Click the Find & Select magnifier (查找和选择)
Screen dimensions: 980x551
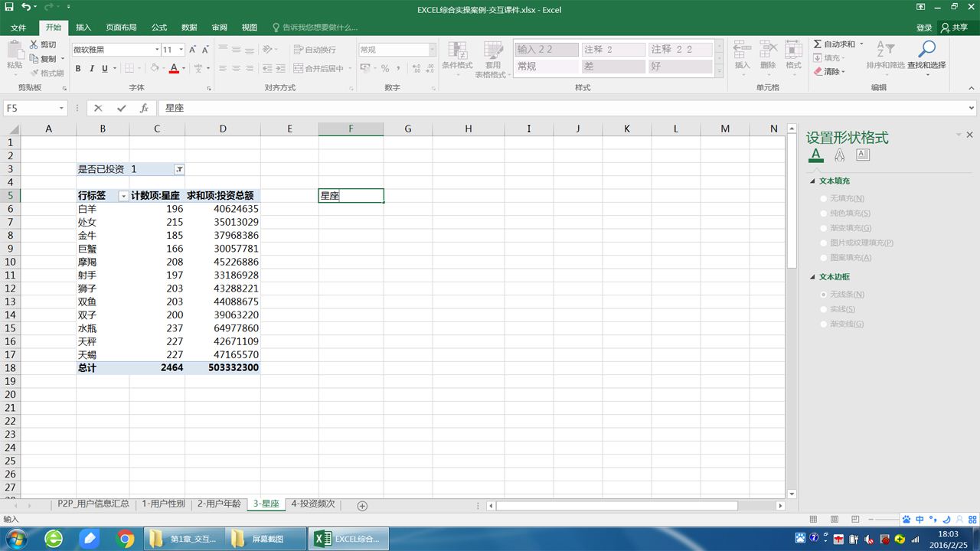926,49
